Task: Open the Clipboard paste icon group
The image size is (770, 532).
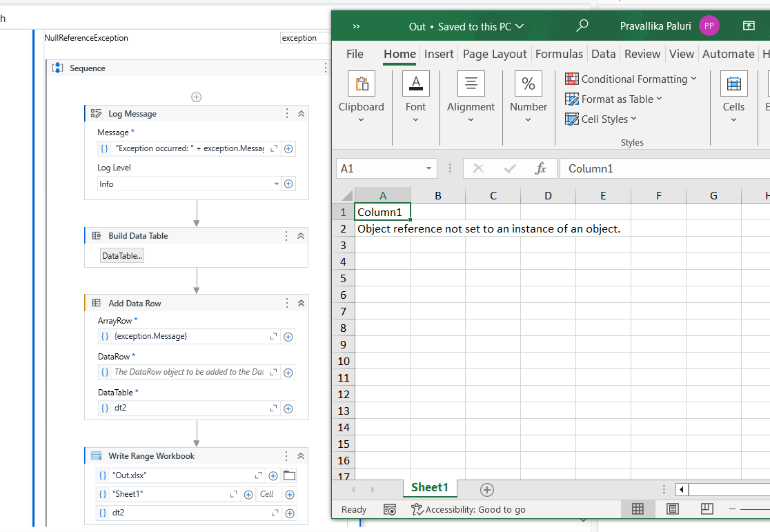Action: (x=361, y=84)
